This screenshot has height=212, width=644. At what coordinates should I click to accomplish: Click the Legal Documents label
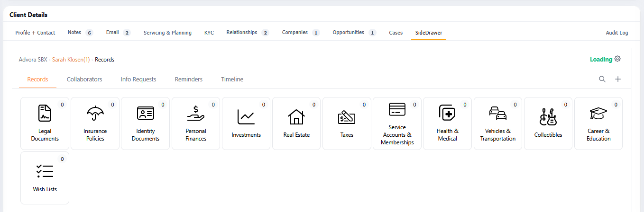pyautogui.click(x=45, y=135)
